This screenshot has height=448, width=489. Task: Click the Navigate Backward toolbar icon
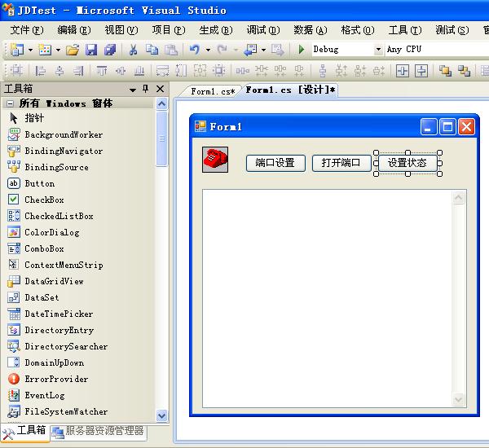250,50
